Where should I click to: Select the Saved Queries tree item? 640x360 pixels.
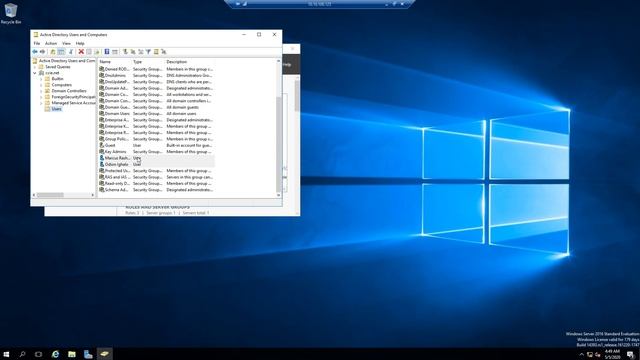coord(58,67)
